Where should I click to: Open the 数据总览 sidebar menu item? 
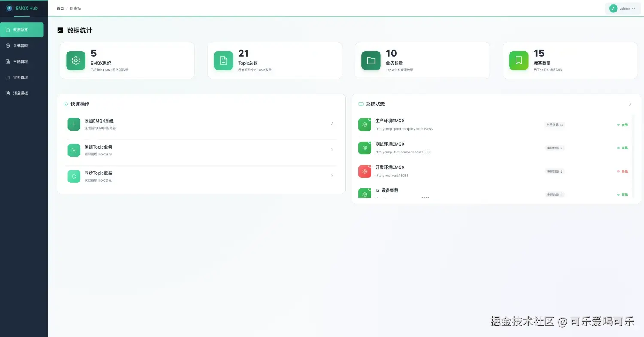(x=22, y=30)
